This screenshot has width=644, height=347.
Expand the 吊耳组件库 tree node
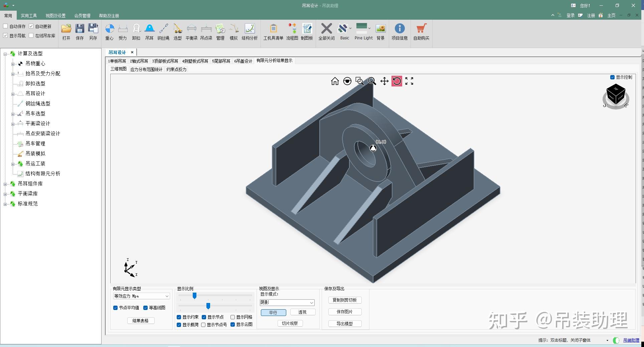point(5,184)
